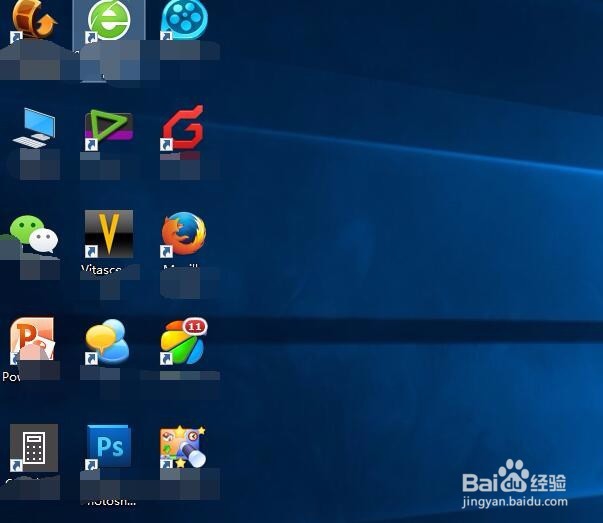Launch the Vitascene yellow V shortcut
Viewport: 603px width, 523px height.
[109, 234]
